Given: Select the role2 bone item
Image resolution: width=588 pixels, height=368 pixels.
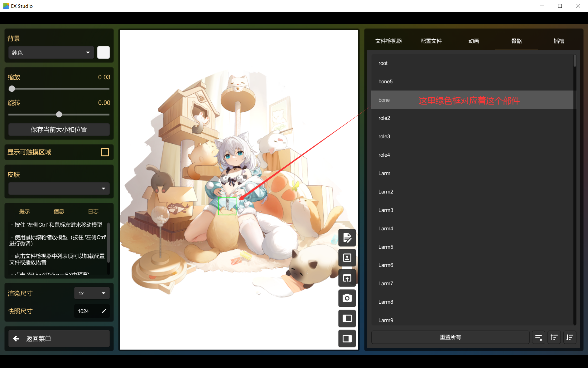Looking at the screenshot, I should [x=472, y=118].
